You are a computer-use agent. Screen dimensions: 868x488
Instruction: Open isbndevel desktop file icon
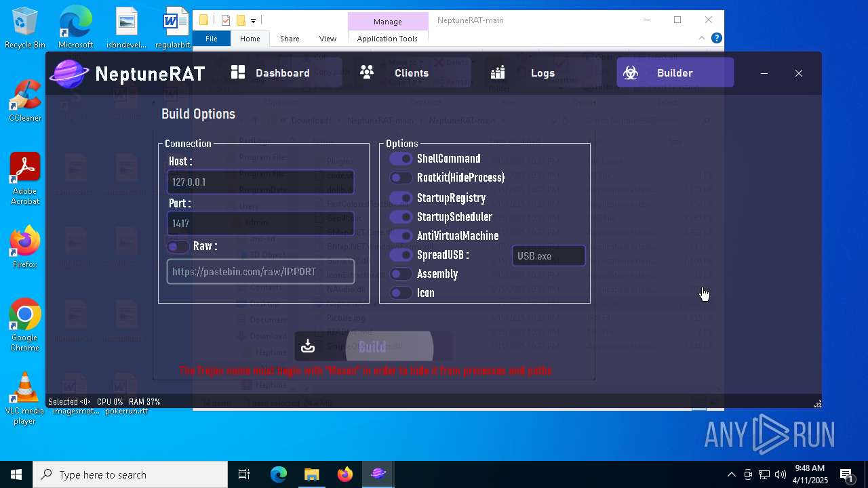[126, 28]
